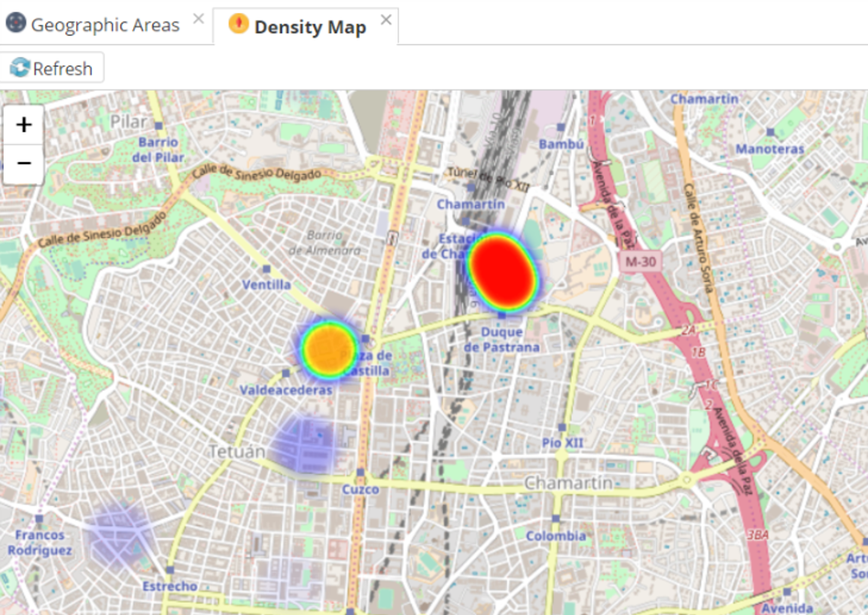Switch to the Geographic Areas tab
Viewport: 868px width, 615px height.
pyautogui.click(x=105, y=26)
